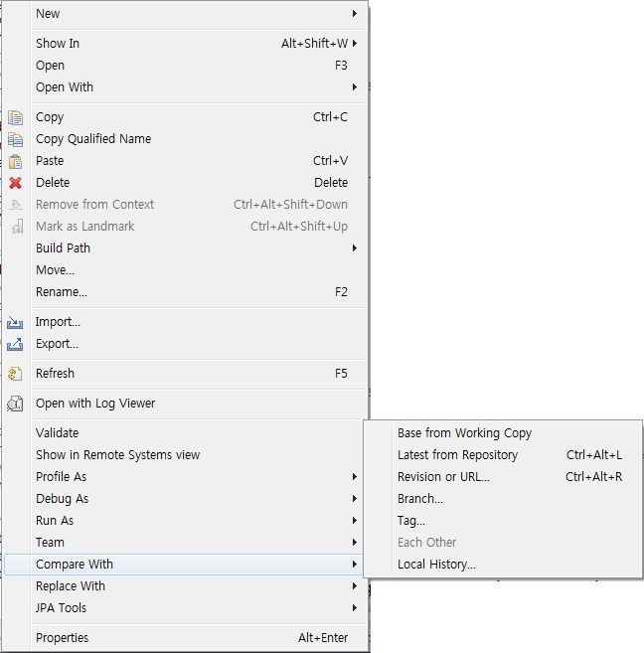
Task: Select Show in Remote Systems view
Action: pos(185,455)
